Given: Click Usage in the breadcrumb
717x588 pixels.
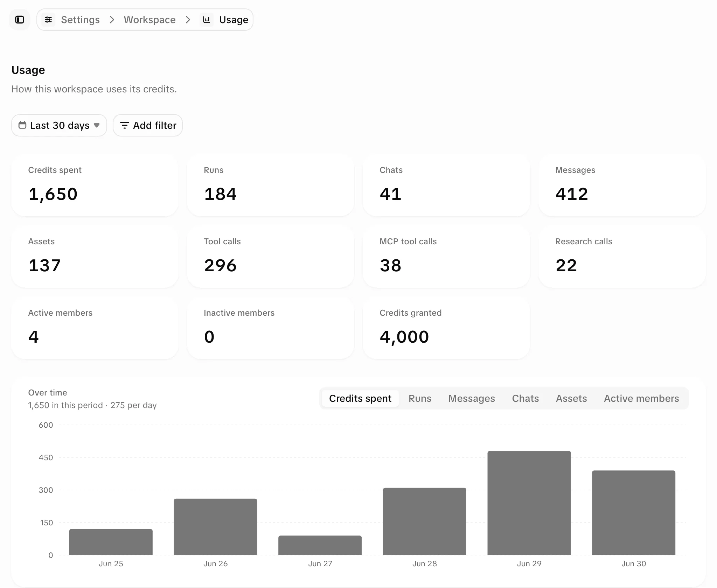Looking at the screenshot, I should point(234,20).
